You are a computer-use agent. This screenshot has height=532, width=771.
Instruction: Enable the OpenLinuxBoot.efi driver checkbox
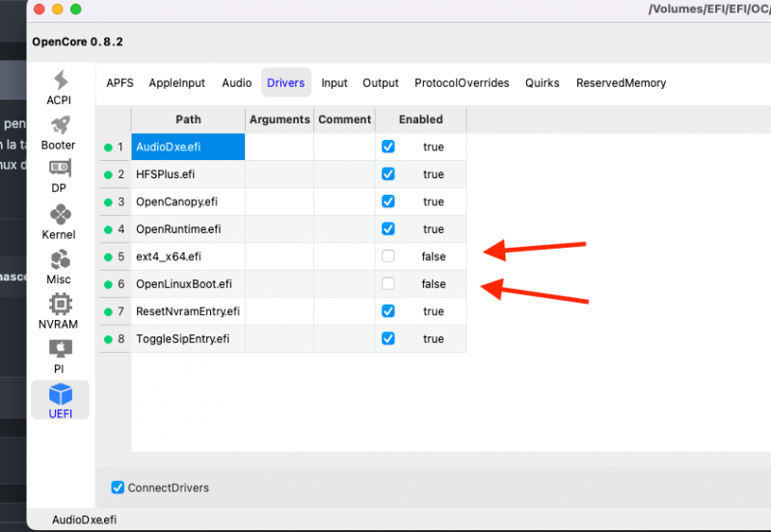coord(388,283)
